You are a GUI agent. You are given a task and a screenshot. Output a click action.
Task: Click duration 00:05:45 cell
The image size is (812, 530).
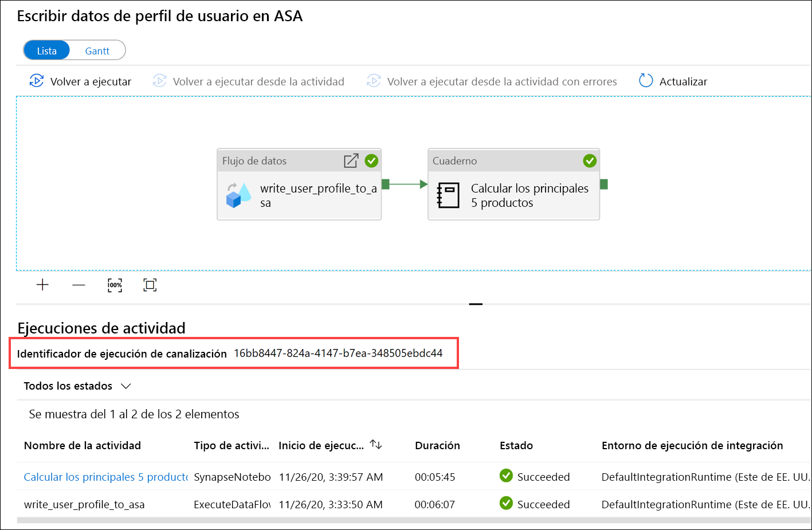[435, 477]
